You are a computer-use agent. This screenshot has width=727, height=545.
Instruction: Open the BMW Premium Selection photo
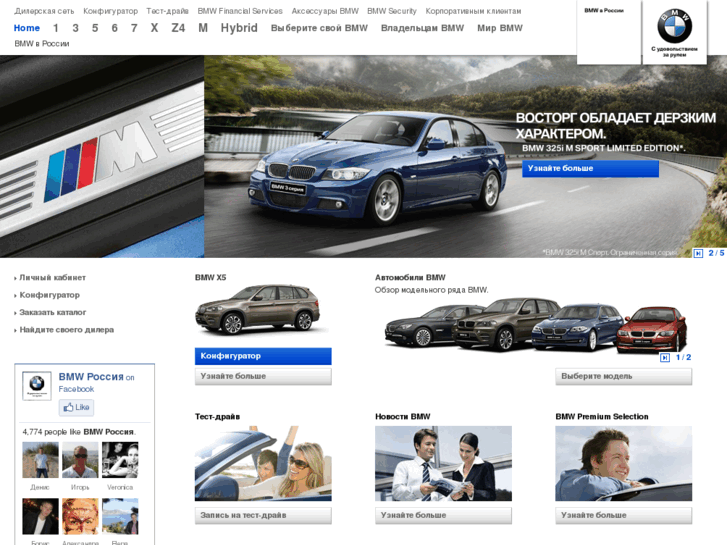point(624,463)
